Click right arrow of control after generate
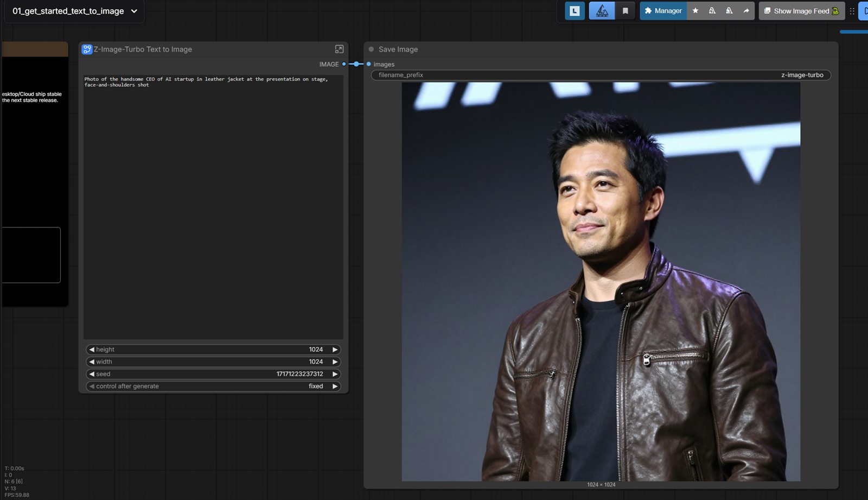This screenshot has width=868, height=500. click(335, 387)
